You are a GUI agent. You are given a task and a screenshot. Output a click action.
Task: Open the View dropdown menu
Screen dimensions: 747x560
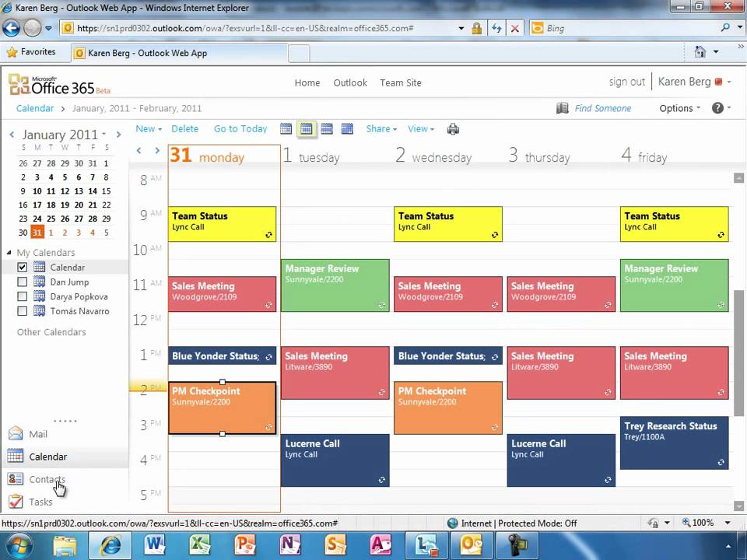(421, 128)
